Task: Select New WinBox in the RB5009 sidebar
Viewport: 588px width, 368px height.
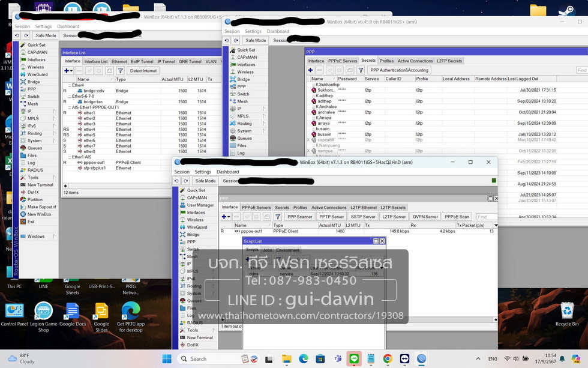Action: 39,214
